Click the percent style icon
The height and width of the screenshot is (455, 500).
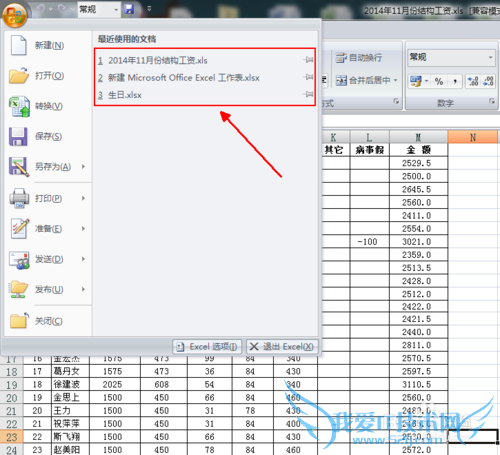[439, 81]
